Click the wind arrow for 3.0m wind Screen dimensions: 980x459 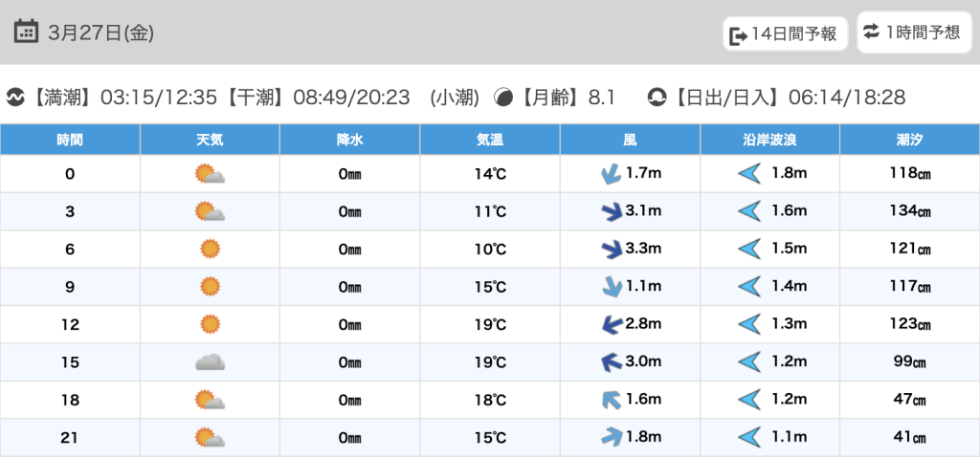click(609, 362)
